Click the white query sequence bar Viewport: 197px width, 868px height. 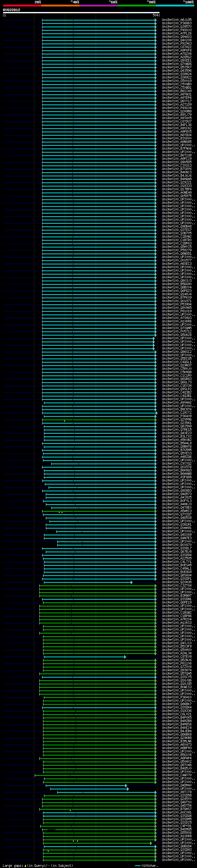[81, 12]
